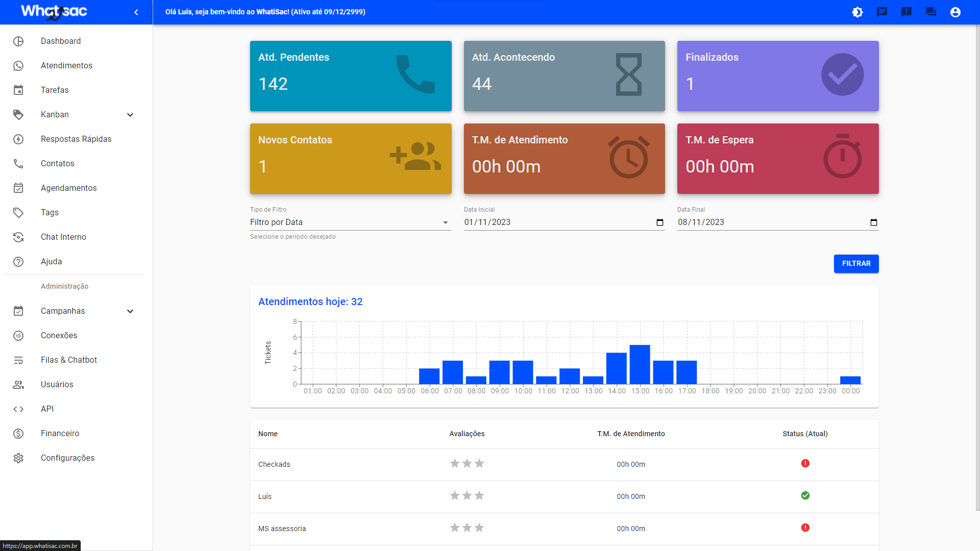Screen dimensions: 980x551
Task: Click the 15:00 bar in tickets chart
Action: 640,365
